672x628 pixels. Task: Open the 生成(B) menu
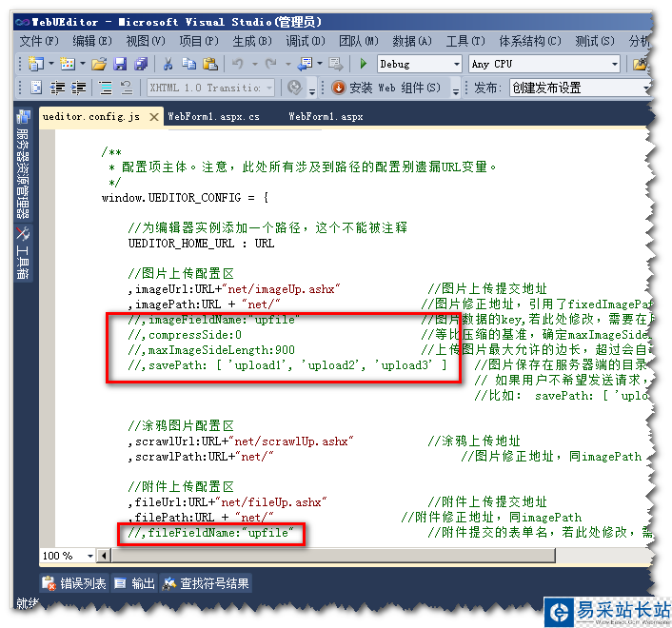252,41
